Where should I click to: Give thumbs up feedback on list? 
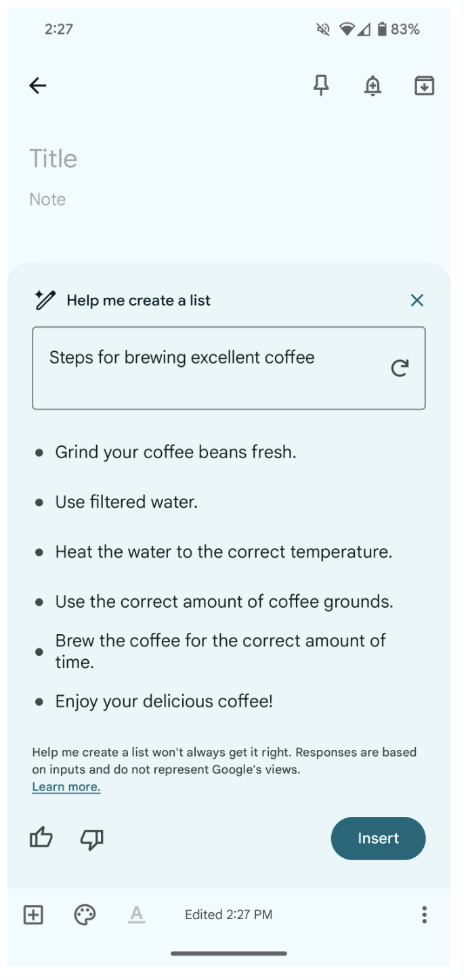41,839
